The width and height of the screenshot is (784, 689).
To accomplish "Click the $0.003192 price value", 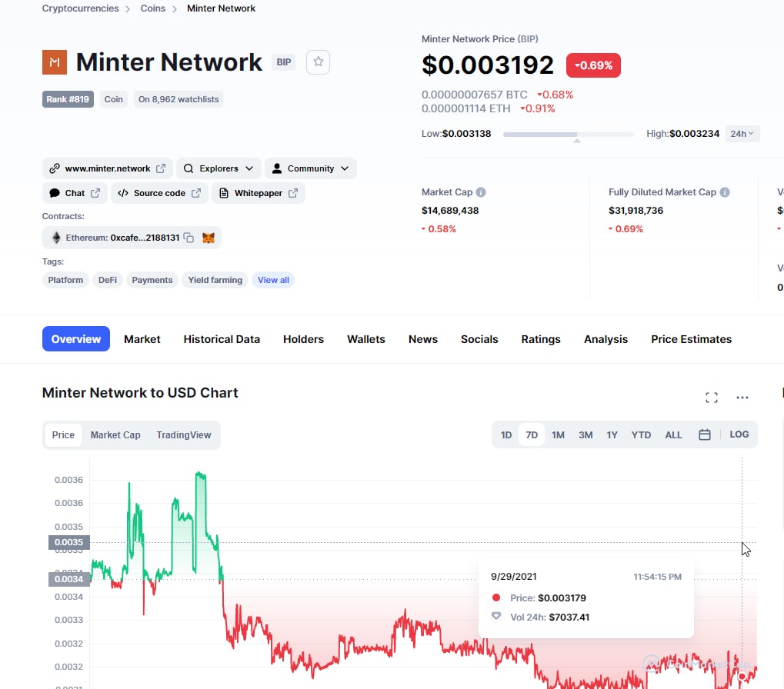I will [488, 65].
